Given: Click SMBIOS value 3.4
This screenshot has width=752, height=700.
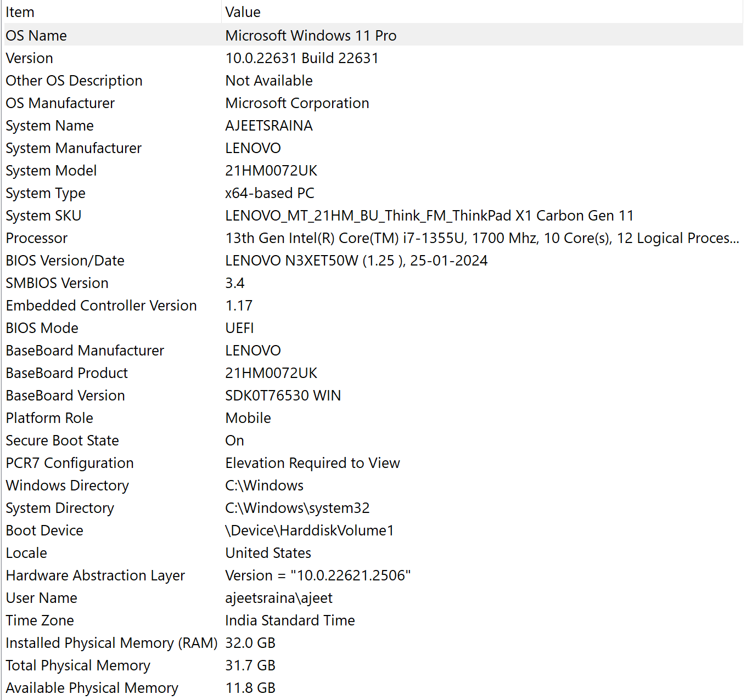Looking at the screenshot, I should click(235, 283).
